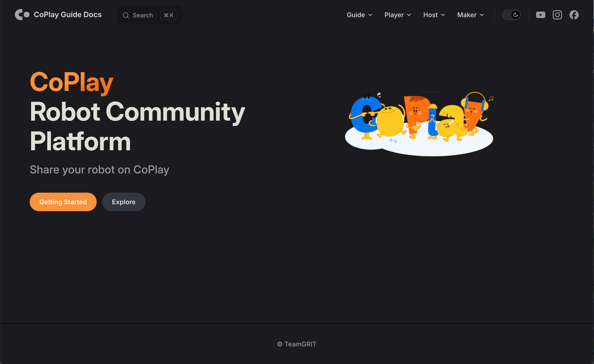
Task: Open the Facebook page icon
Action: click(x=574, y=15)
